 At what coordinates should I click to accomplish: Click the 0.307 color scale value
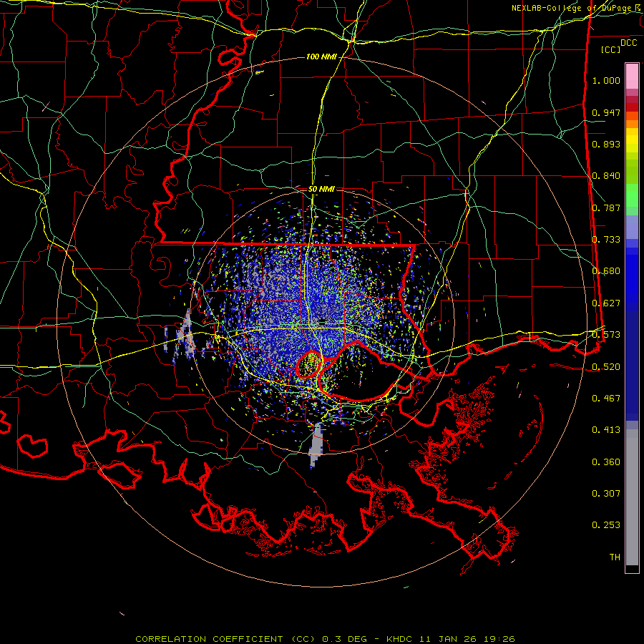coord(606,493)
